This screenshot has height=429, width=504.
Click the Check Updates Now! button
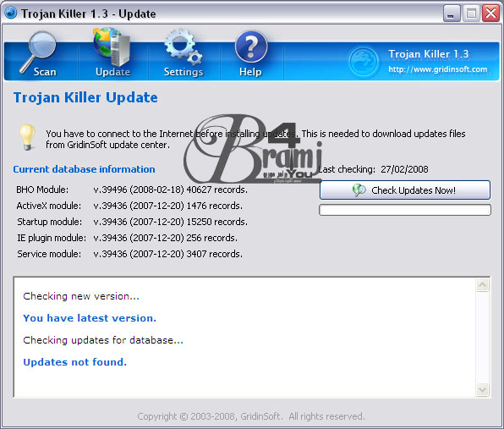[405, 190]
